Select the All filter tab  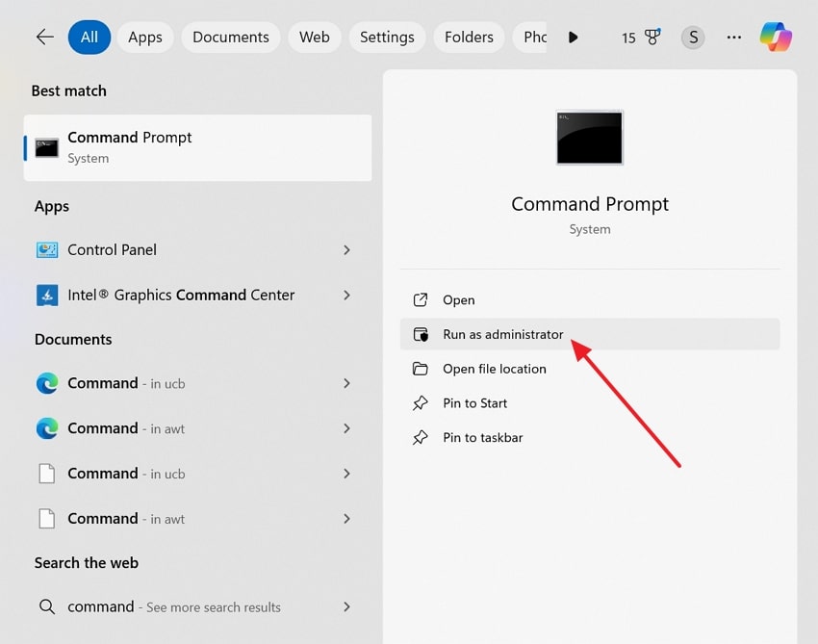click(89, 37)
